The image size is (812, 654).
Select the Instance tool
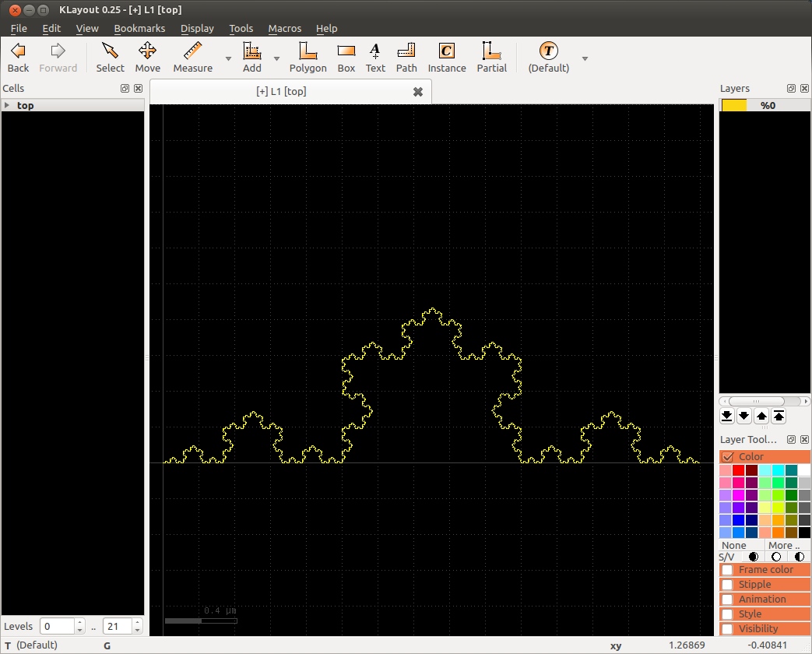[x=446, y=58]
